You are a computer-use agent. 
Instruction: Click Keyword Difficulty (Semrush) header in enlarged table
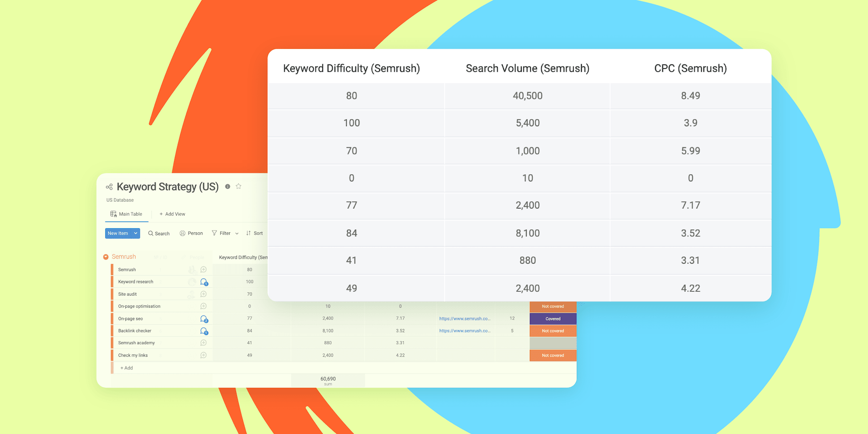352,68
